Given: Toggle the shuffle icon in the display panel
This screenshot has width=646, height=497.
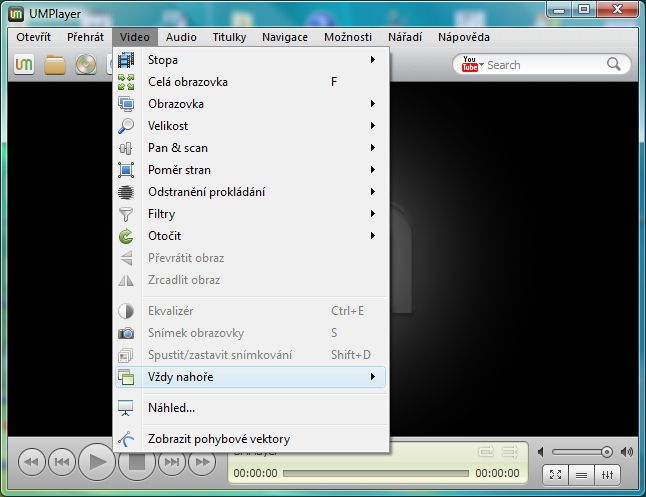Looking at the screenshot, I should click(510, 452).
